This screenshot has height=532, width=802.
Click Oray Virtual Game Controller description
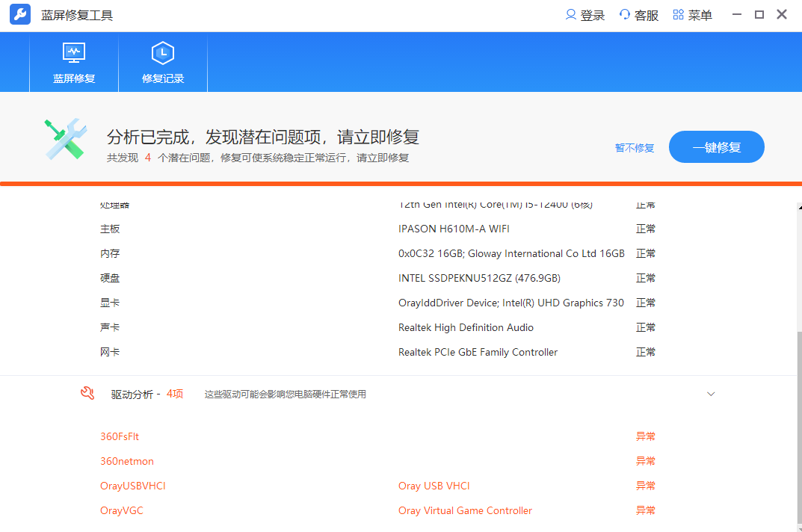coord(465,510)
